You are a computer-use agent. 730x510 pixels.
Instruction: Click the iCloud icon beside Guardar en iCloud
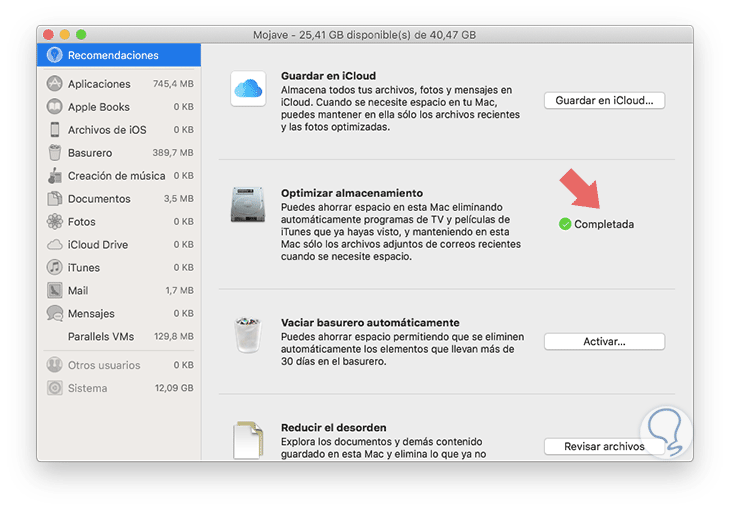pyautogui.click(x=248, y=88)
